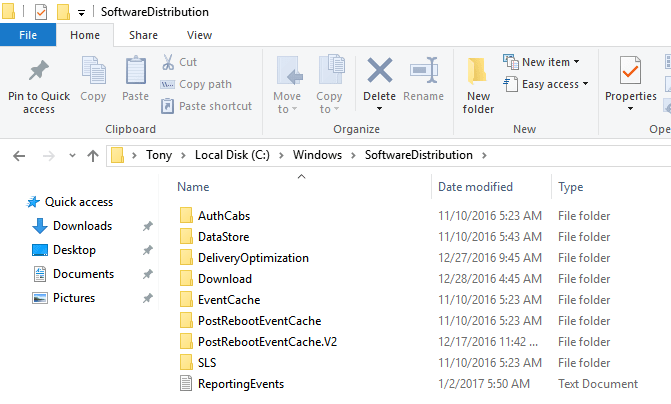Screen dimensions: 671x404
Task: Select the Home ribbon tab
Action: coord(85,35)
